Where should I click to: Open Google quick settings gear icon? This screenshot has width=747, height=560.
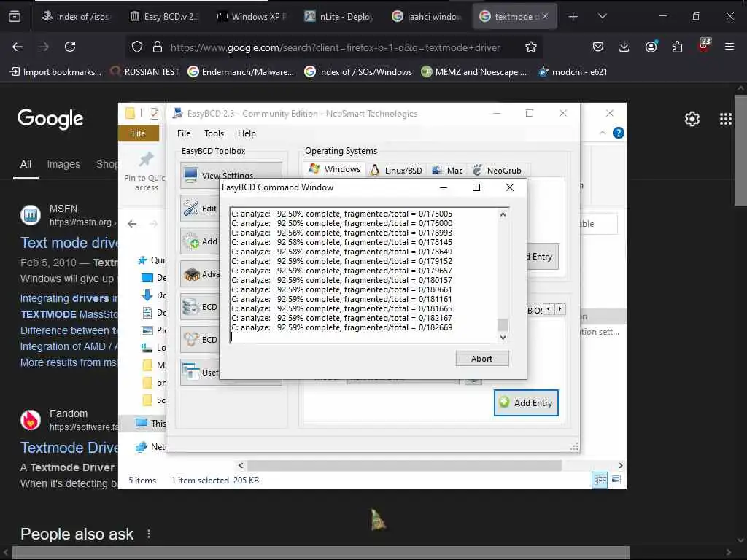click(692, 119)
